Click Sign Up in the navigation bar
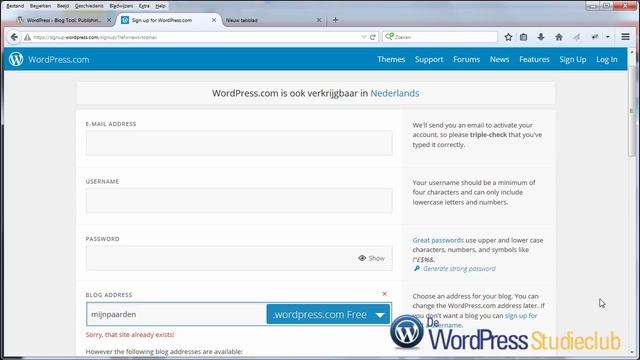This screenshot has width=640, height=360. (x=573, y=59)
